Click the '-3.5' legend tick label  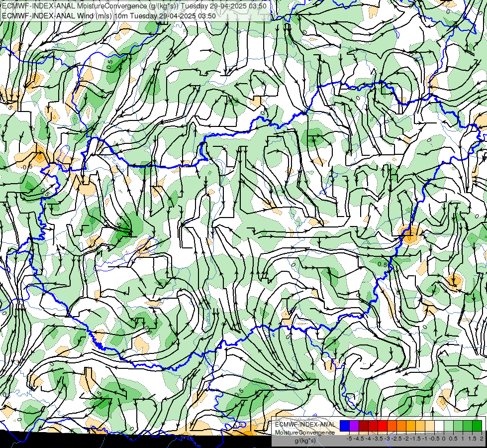coord(378,439)
